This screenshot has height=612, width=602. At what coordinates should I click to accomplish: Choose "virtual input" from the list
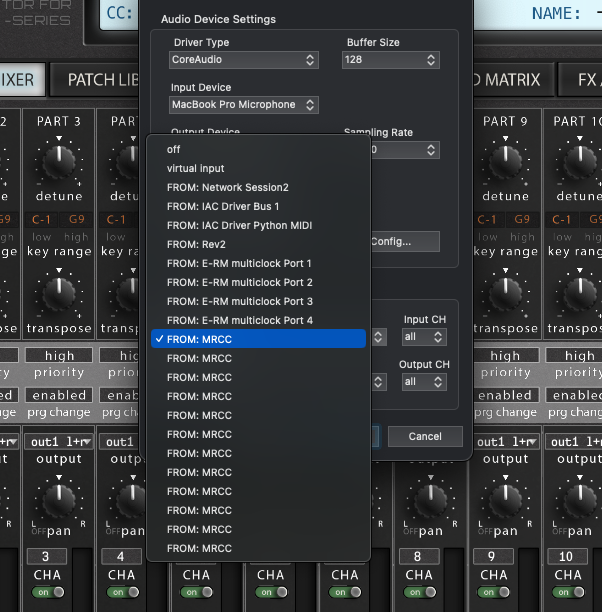pos(196,169)
